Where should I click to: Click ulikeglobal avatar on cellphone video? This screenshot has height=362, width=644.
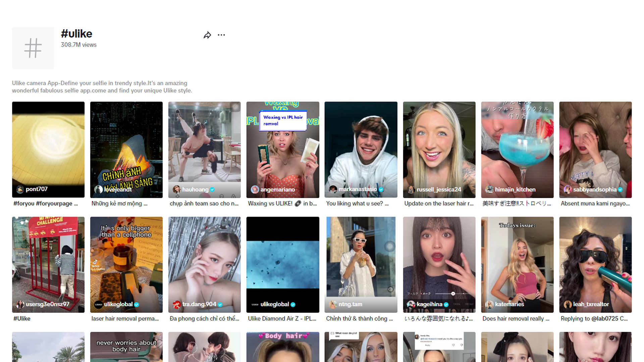(x=98, y=304)
